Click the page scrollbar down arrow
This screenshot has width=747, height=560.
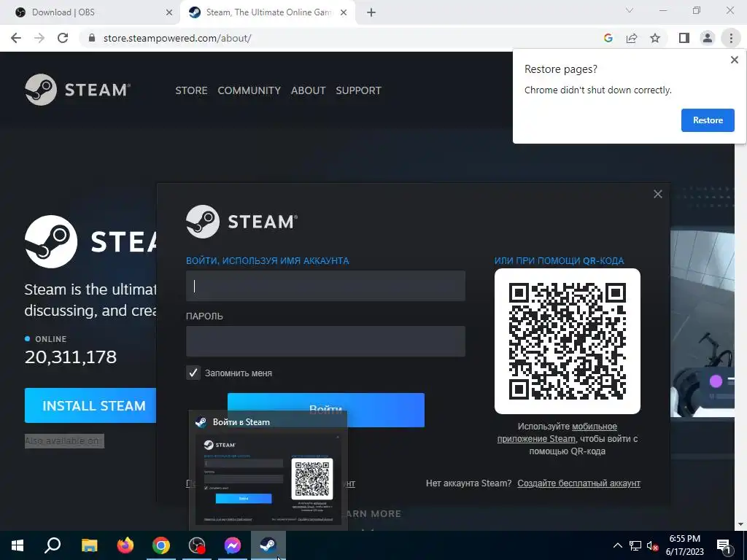coord(740,524)
